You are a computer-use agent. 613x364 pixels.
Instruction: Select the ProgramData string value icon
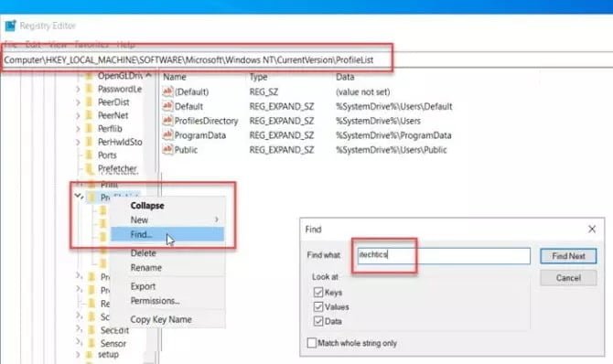[x=167, y=134]
